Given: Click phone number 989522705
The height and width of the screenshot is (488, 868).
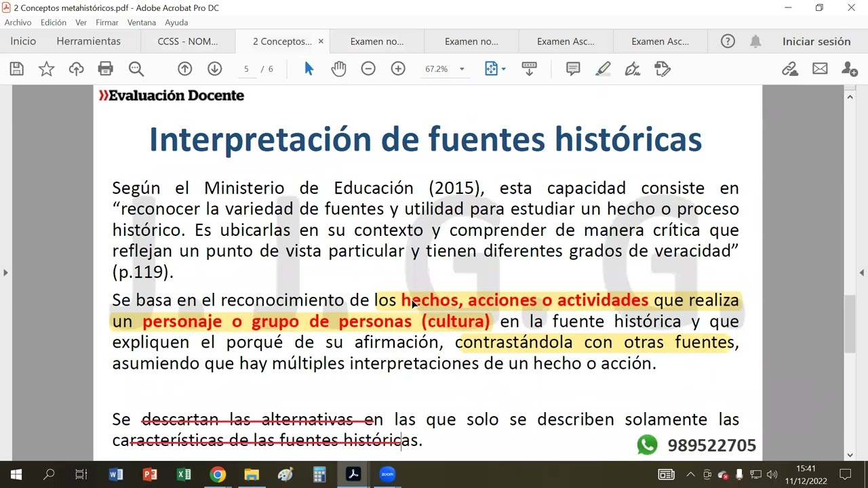Looking at the screenshot, I should click(x=711, y=445).
